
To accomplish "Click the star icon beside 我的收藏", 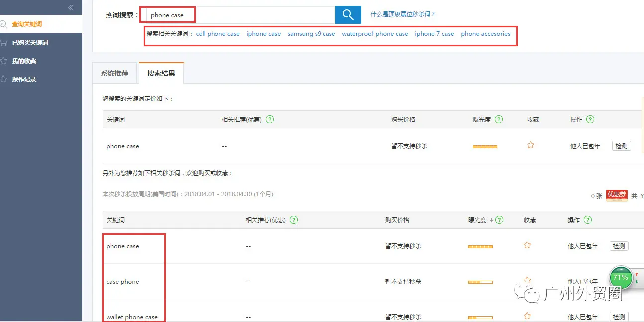I will pyautogui.click(x=3, y=61).
